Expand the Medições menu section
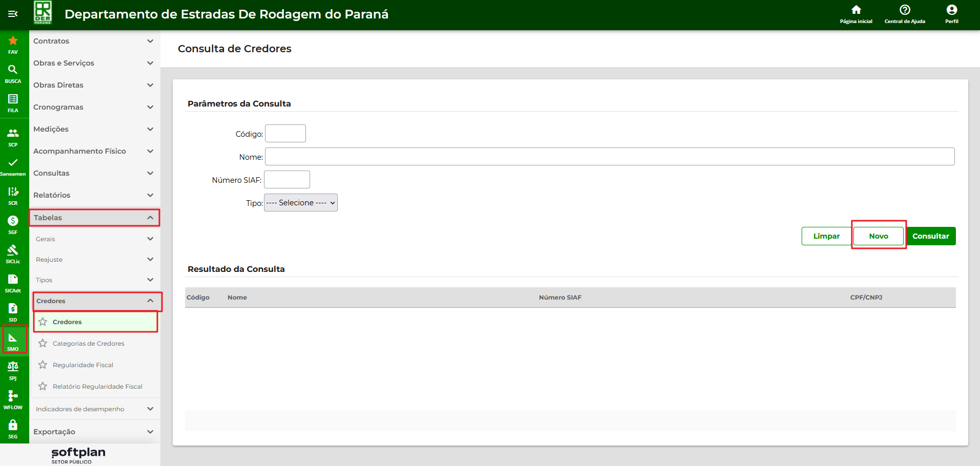This screenshot has height=466, width=980. point(93,129)
